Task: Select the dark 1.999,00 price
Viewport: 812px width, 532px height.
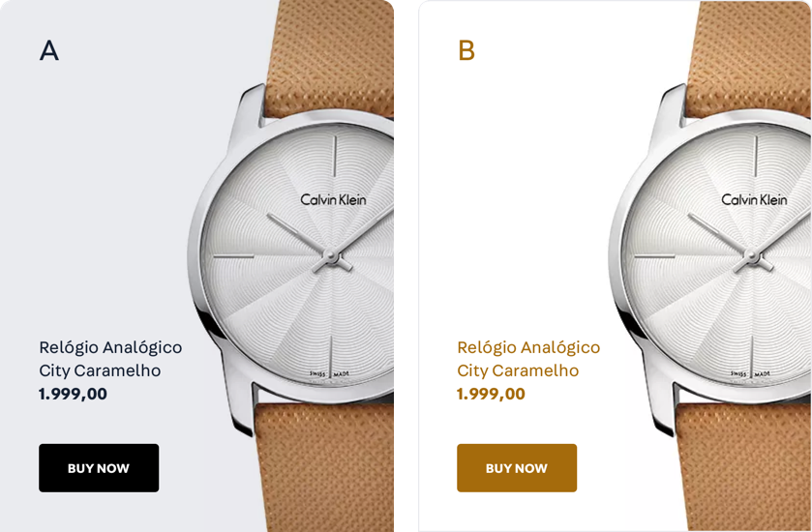Action: [73, 394]
